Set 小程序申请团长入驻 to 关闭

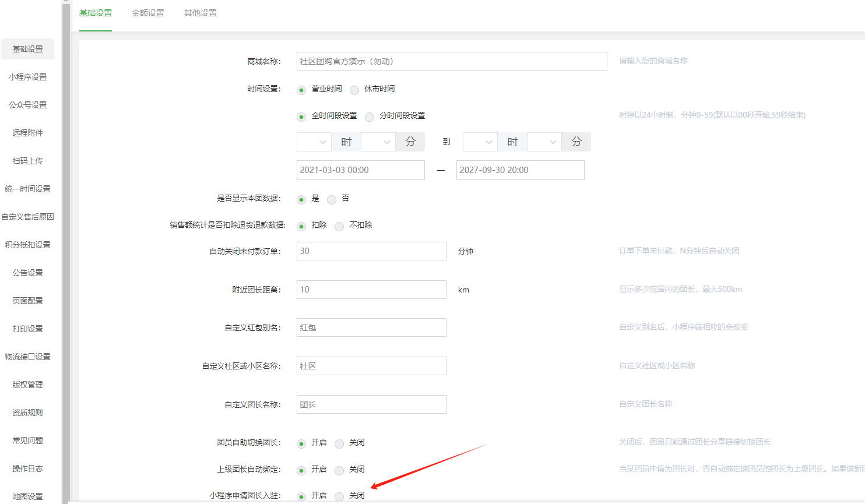point(339,496)
